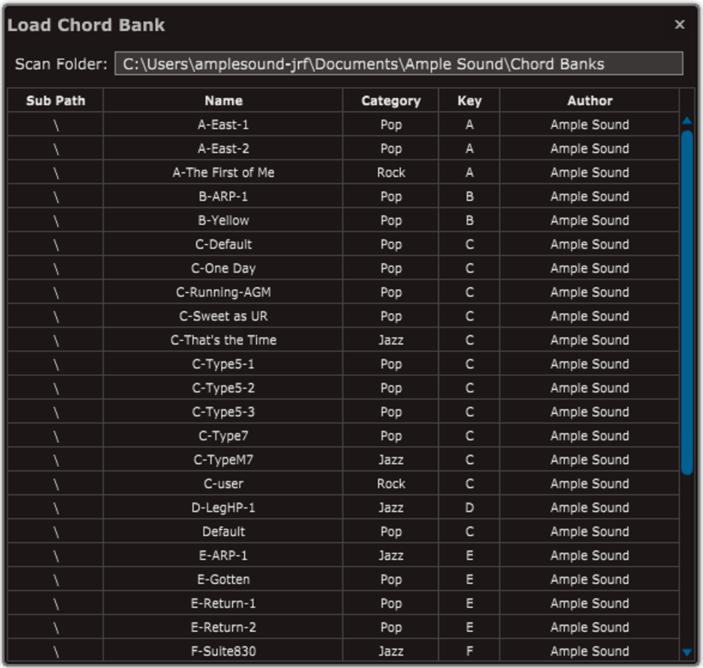The width and height of the screenshot is (703, 668).
Task: Click the scrollbar down arrow
Action: coord(687,652)
